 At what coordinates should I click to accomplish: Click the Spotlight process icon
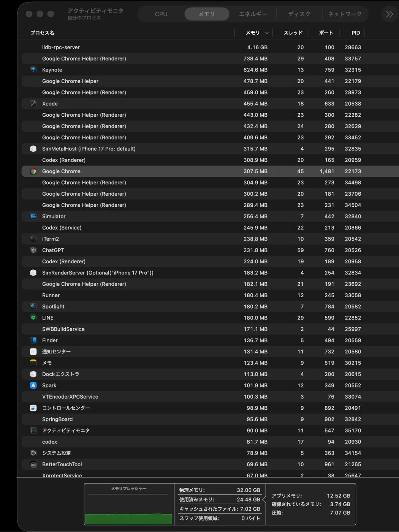[33, 307]
